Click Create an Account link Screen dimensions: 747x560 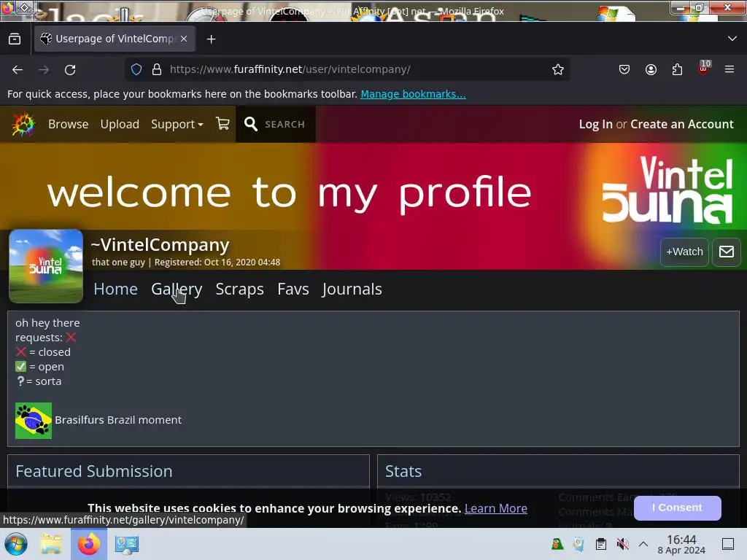682,124
